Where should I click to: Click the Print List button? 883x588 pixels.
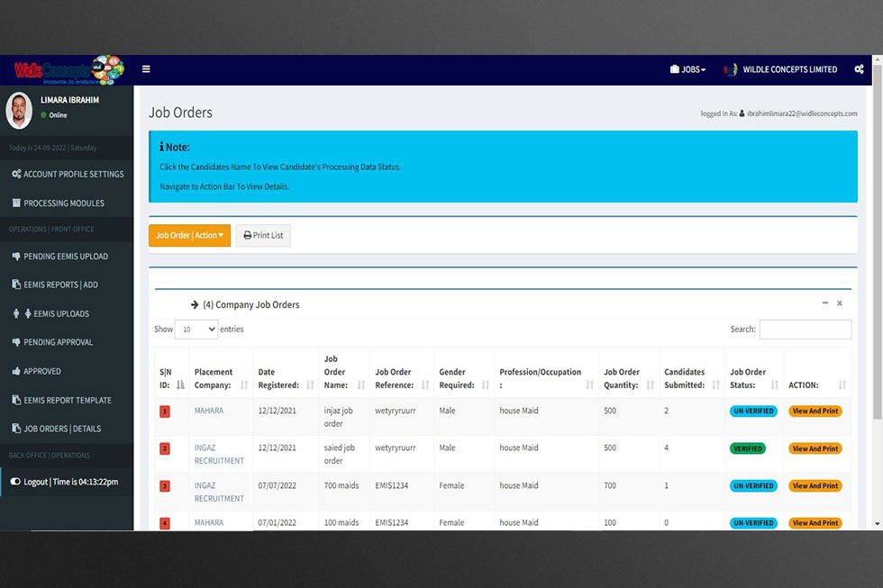click(x=263, y=235)
